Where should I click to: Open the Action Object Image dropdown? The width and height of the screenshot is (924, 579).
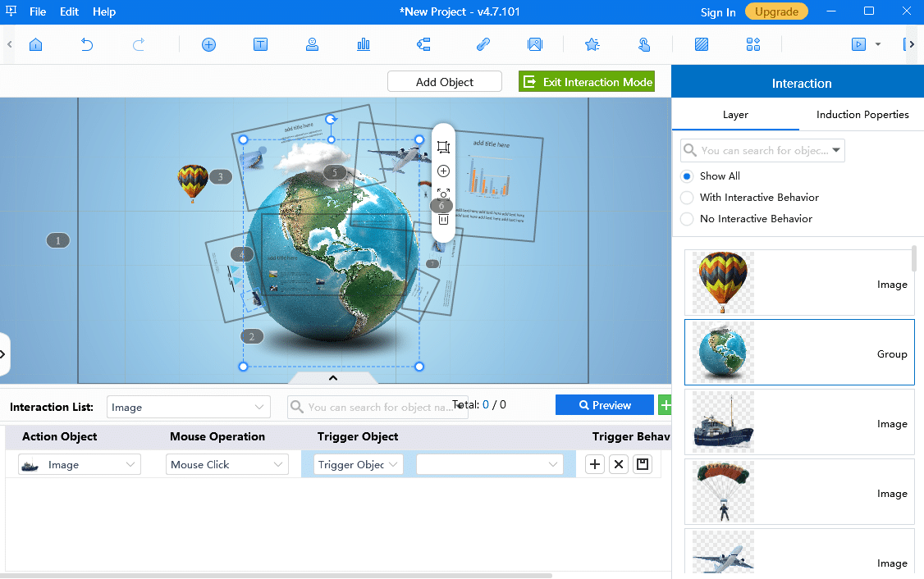click(80, 465)
